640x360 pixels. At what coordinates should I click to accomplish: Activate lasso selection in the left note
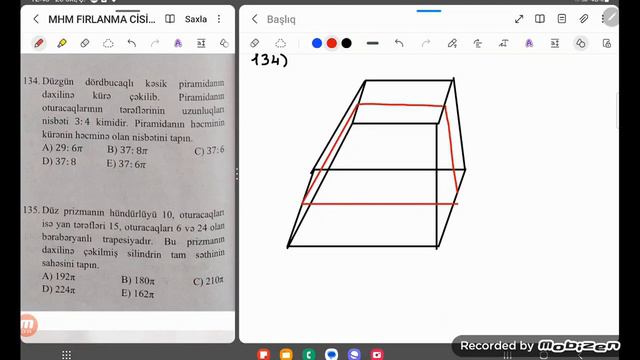[x=108, y=43]
